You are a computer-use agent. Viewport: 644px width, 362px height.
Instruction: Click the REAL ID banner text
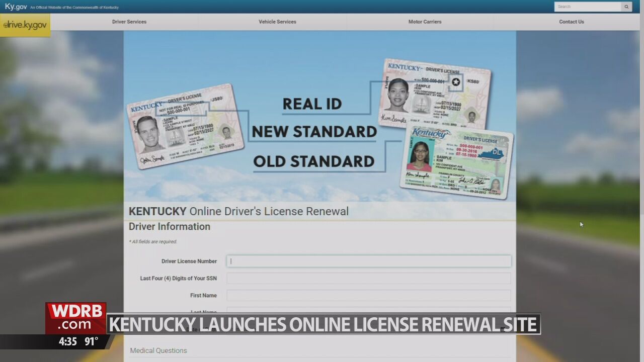click(312, 104)
